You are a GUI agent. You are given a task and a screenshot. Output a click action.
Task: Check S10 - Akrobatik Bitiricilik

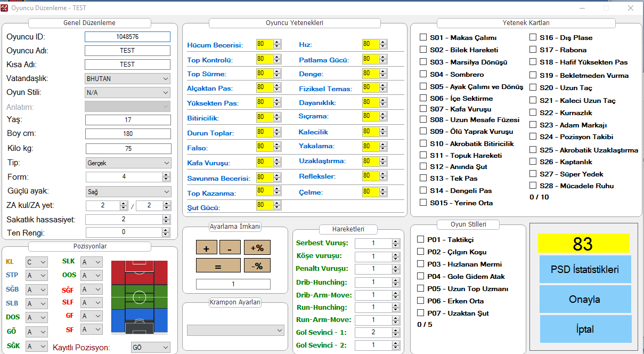[x=423, y=143]
